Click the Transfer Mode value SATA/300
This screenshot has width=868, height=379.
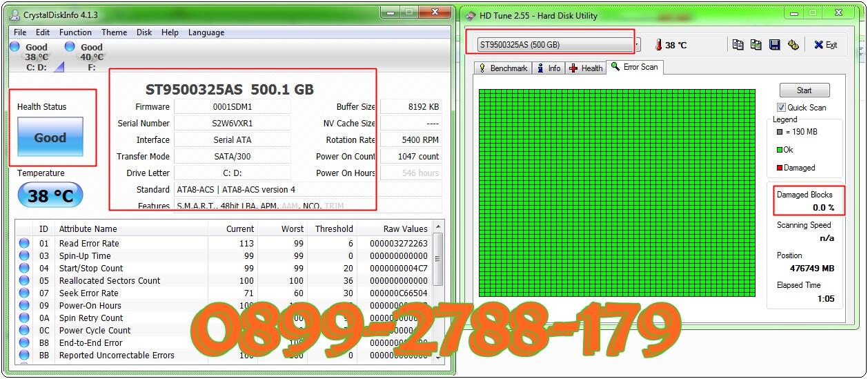coord(233,157)
